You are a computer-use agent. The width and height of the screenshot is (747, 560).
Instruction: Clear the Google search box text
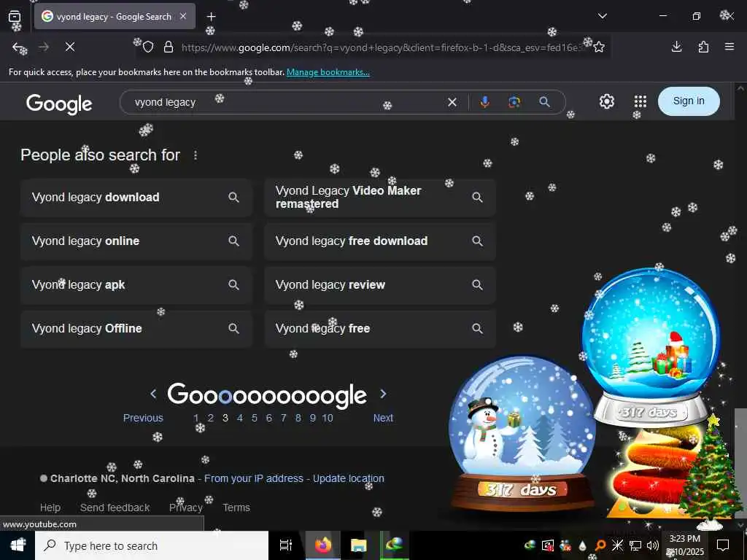452,102
